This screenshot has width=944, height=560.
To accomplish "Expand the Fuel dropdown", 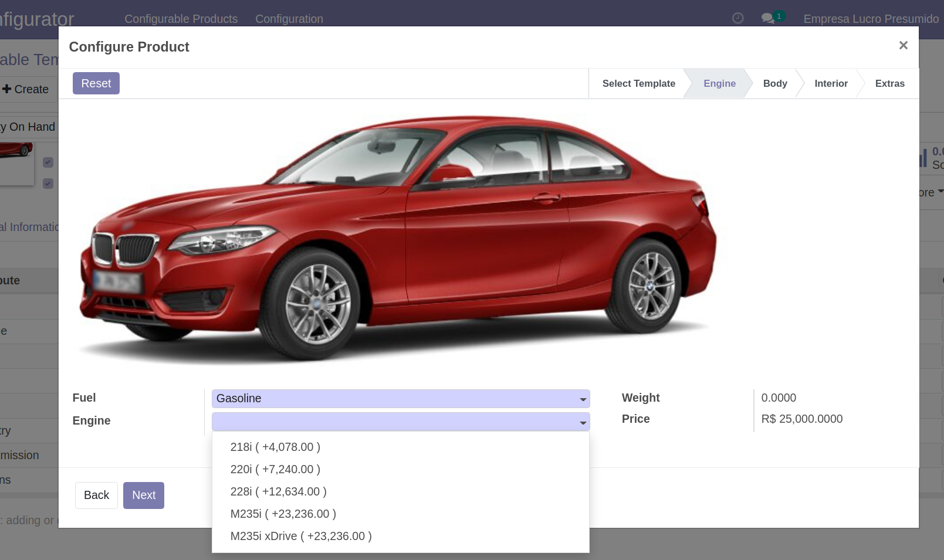I will click(400, 399).
